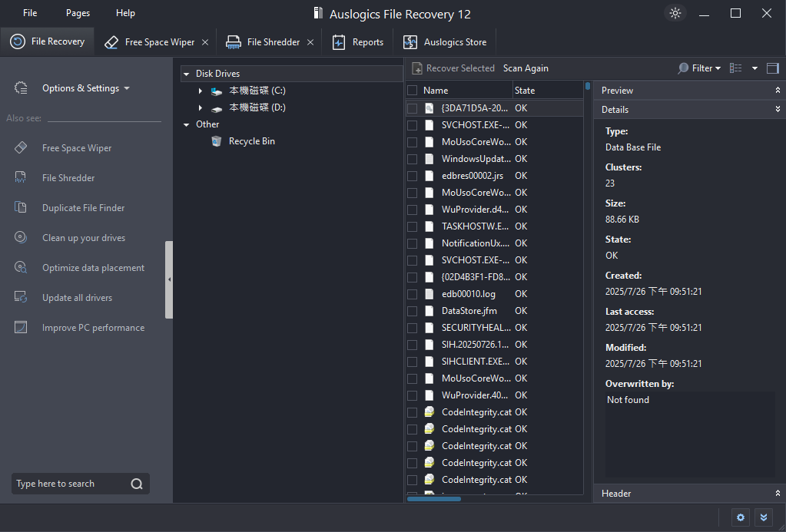The image size is (786, 532).
Task: Click the list view mode icon
Action: 736,68
